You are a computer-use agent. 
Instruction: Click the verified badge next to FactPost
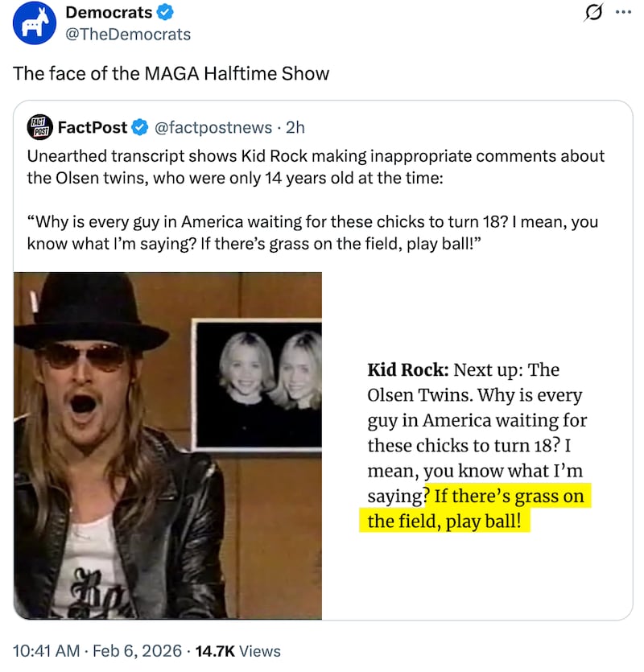tap(139, 127)
